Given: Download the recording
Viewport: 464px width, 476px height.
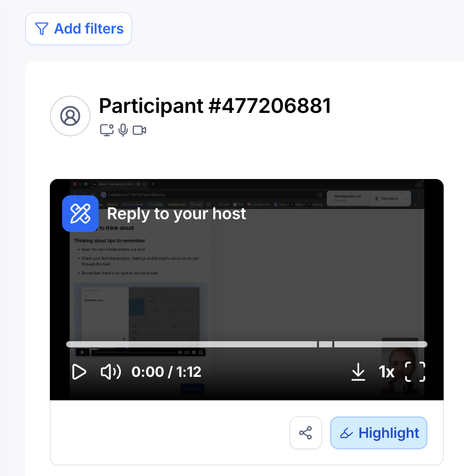Looking at the screenshot, I should [x=358, y=372].
